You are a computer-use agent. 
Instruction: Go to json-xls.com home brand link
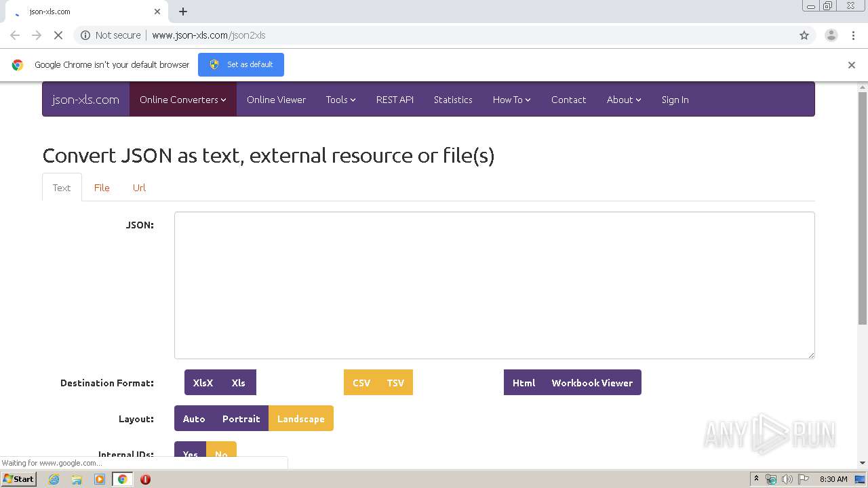coord(85,100)
